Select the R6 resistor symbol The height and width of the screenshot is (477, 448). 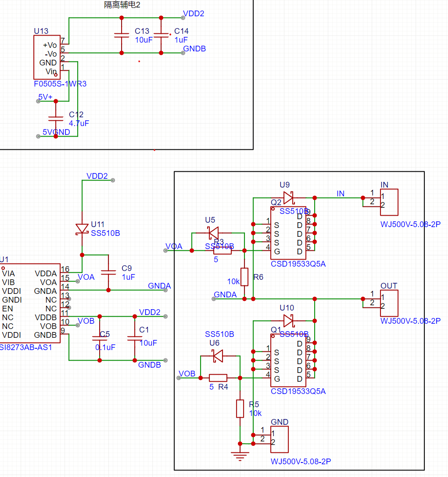tap(244, 277)
